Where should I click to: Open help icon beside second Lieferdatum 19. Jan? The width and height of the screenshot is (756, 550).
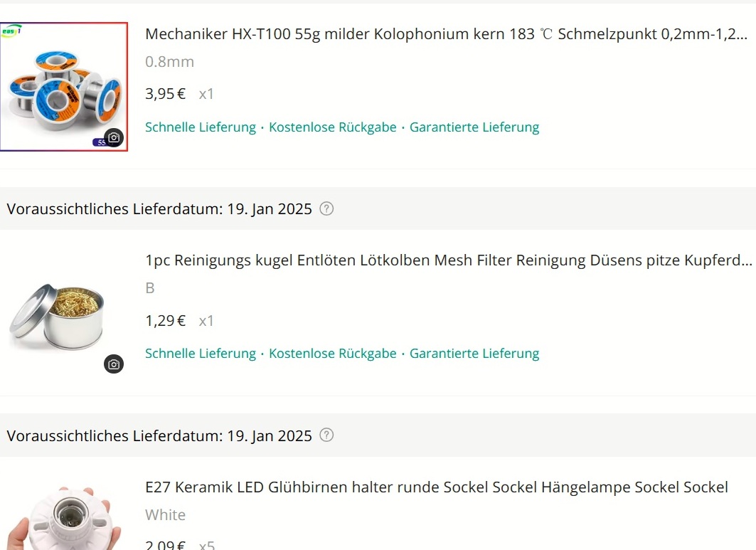(x=326, y=435)
